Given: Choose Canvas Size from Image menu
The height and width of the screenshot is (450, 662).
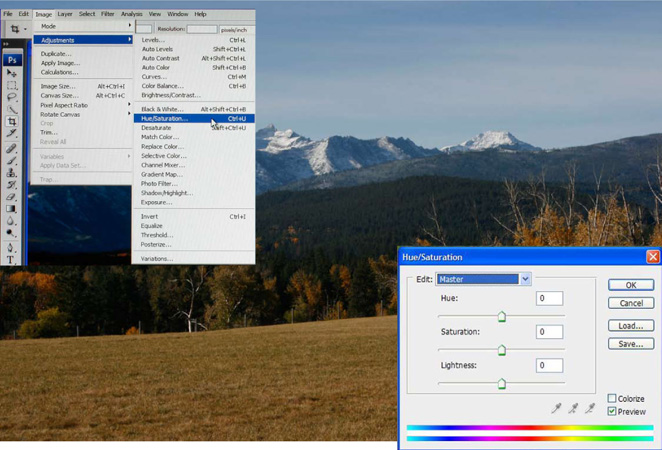Looking at the screenshot, I should pos(58,96).
